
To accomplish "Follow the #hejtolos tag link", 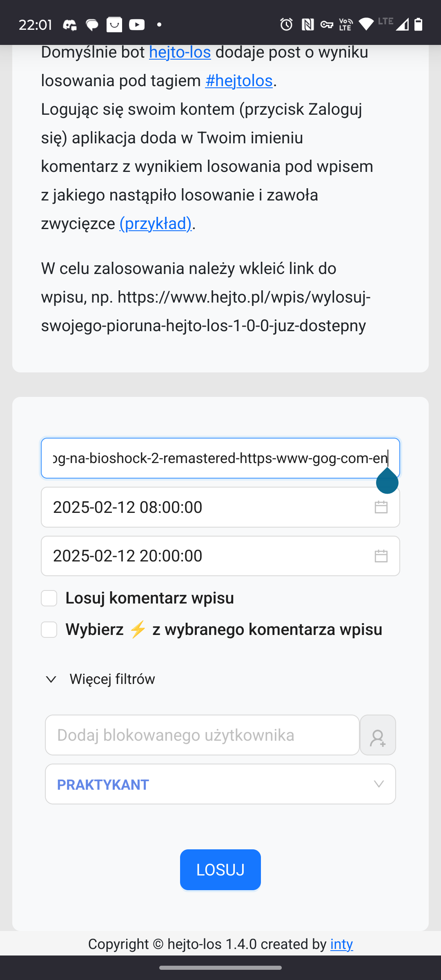I will coord(239,81).
